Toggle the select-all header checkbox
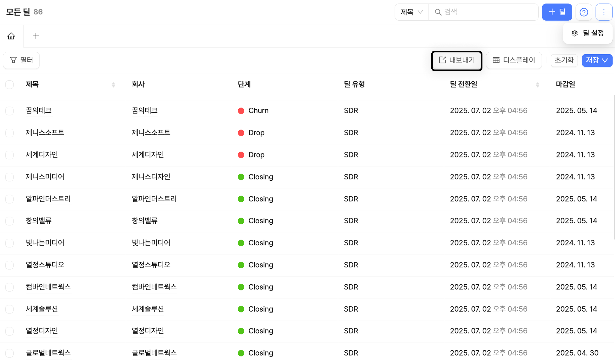 point(10,85)
